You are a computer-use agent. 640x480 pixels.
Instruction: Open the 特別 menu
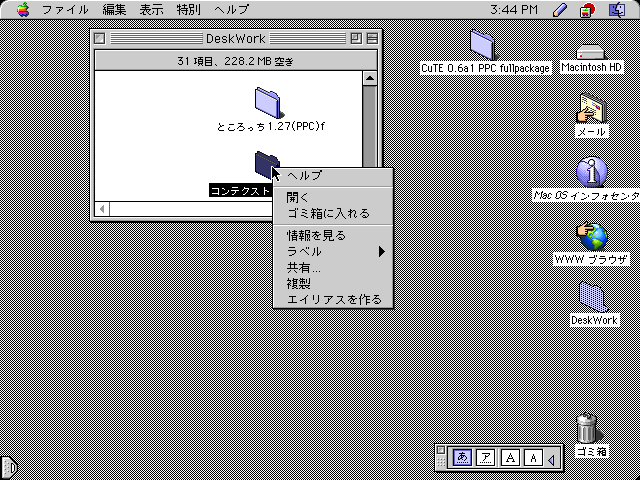(x=189, y=9)
